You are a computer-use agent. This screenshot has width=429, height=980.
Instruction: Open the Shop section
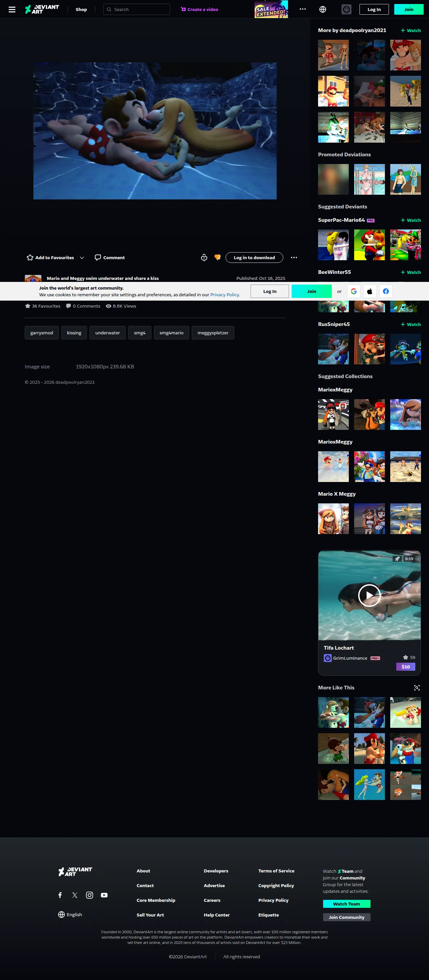(81, 9)
